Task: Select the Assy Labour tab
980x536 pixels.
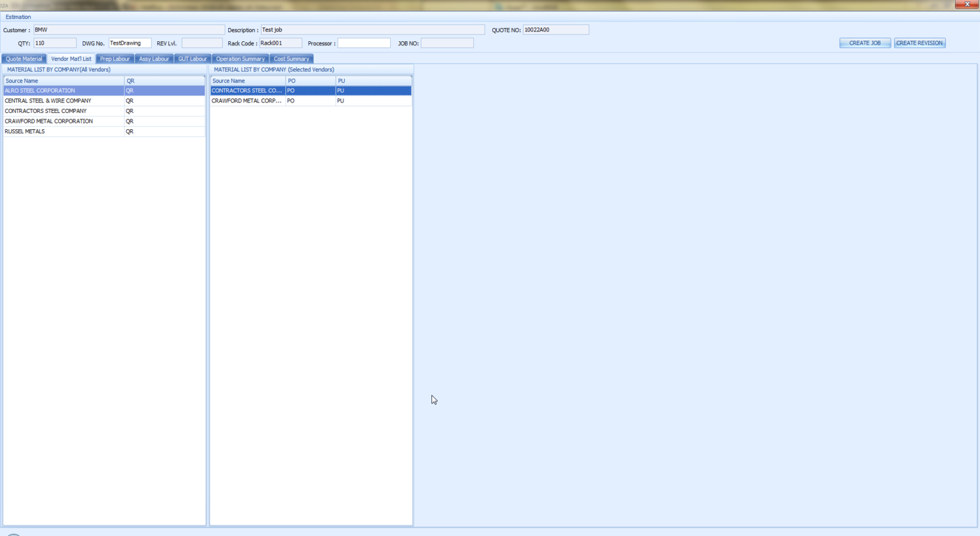Action: pyautogui.click(x=154, y=59)
